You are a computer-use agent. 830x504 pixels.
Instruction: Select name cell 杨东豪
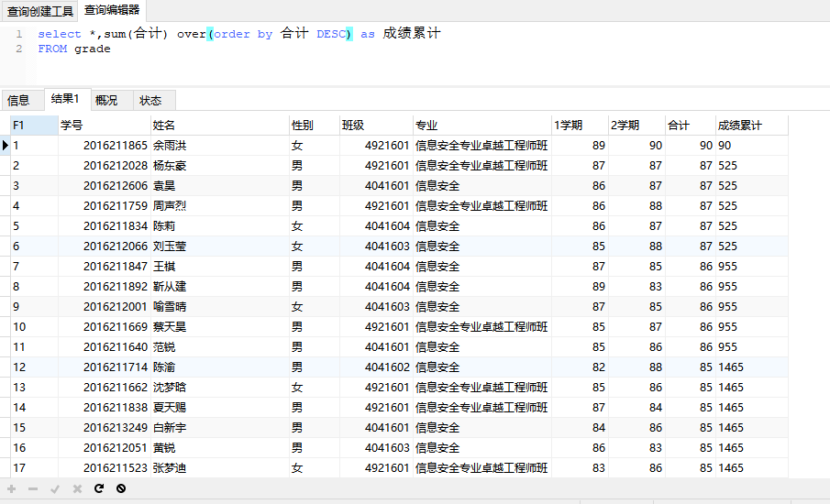pos(220,166)
